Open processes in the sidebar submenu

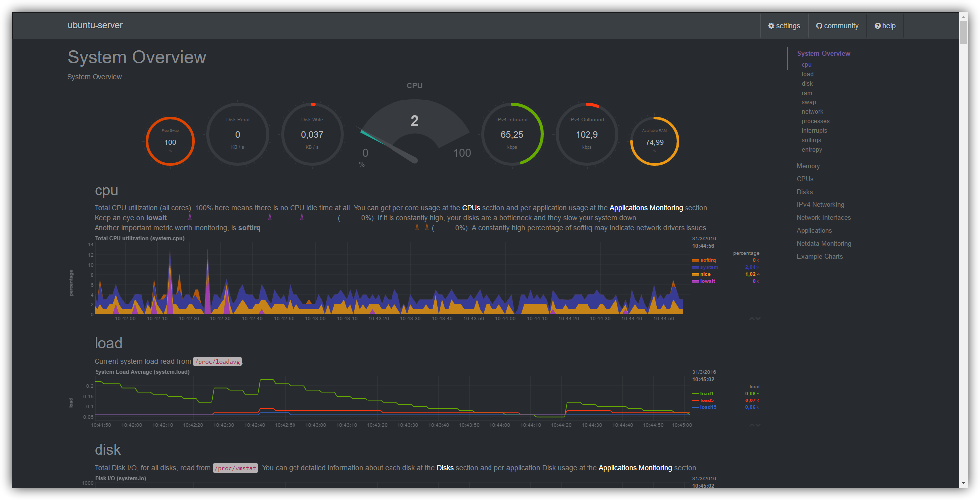[x=815, y=121]
